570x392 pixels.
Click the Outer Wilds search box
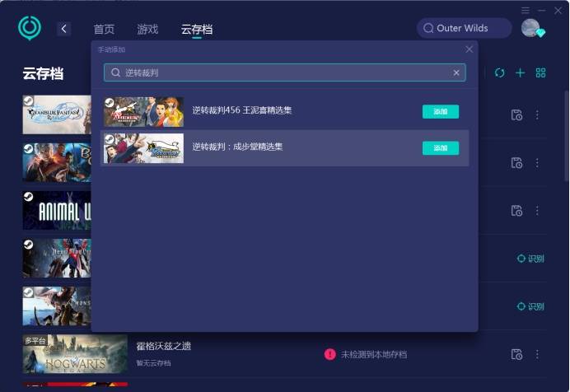[x=464, y=28]
